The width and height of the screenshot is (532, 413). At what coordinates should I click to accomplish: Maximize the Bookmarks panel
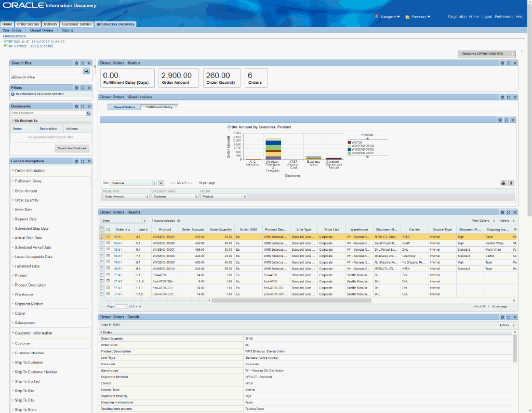point(83,106)
